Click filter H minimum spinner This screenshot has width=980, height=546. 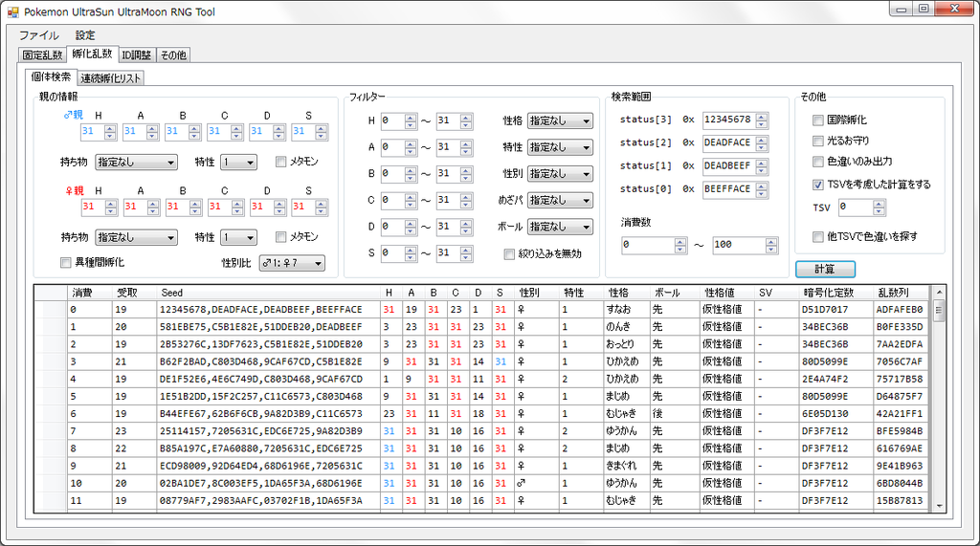pos(410,120)
